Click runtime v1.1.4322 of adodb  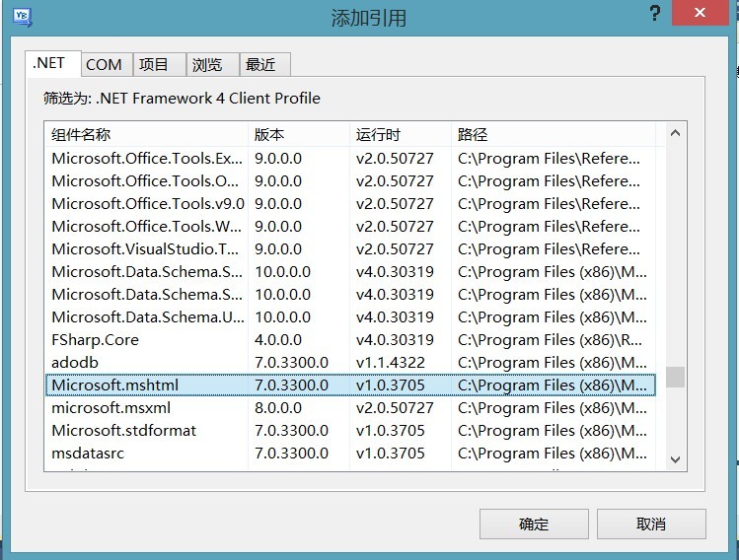click(x=391, y=363)
